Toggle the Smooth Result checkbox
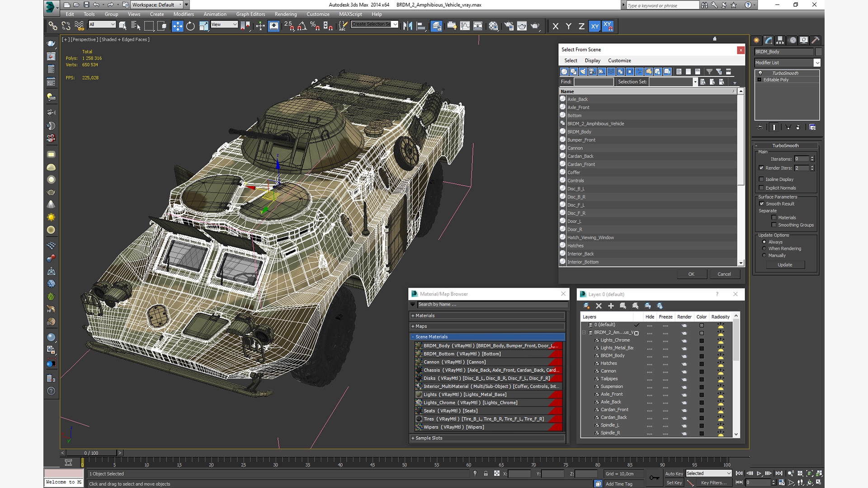The image size is (868, 488). 762,204
